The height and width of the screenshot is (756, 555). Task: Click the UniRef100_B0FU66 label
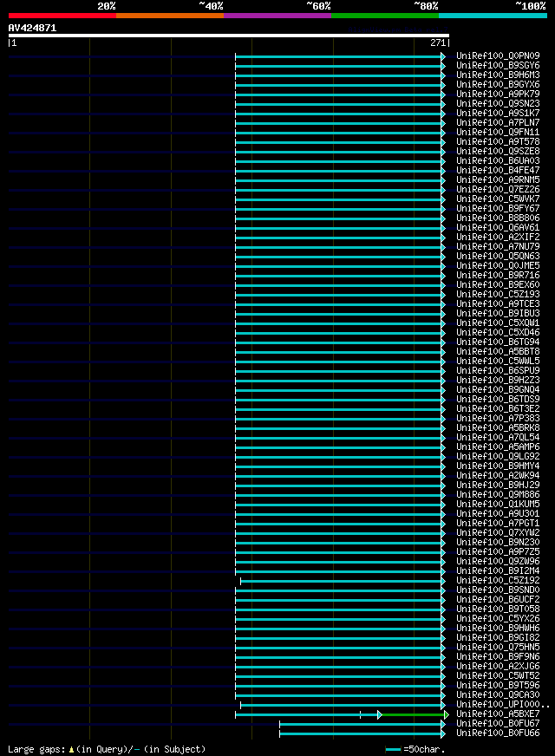[x=498, y=733]
